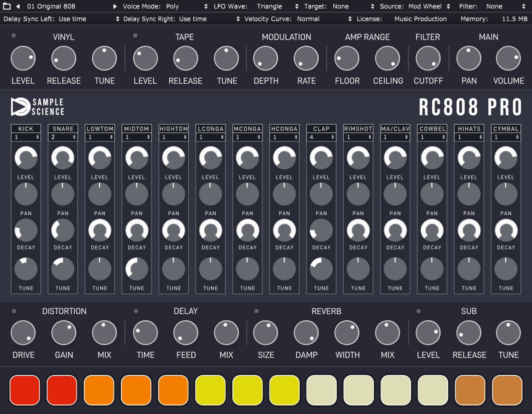Trigger the first red kick pad

coord(24,390)
